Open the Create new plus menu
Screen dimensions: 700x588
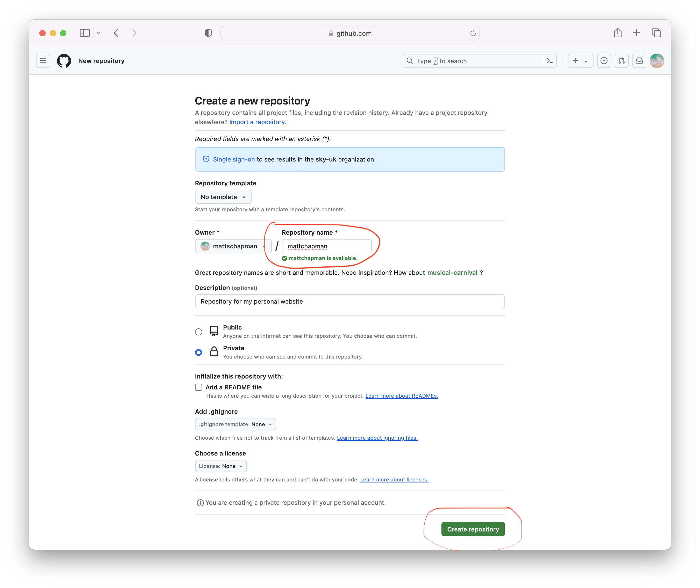[580, 61]
